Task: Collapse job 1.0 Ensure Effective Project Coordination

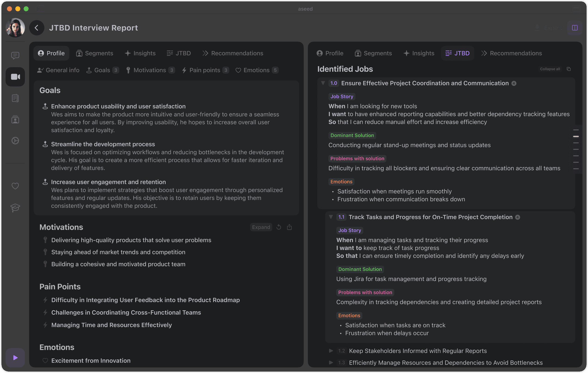Action: (323, 83)
